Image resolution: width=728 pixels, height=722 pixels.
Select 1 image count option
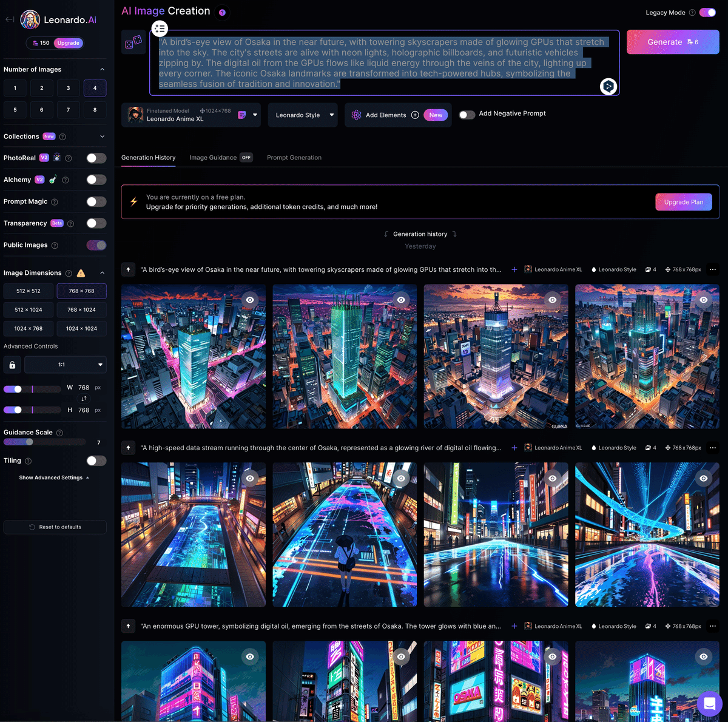click(x=15, y=88)
